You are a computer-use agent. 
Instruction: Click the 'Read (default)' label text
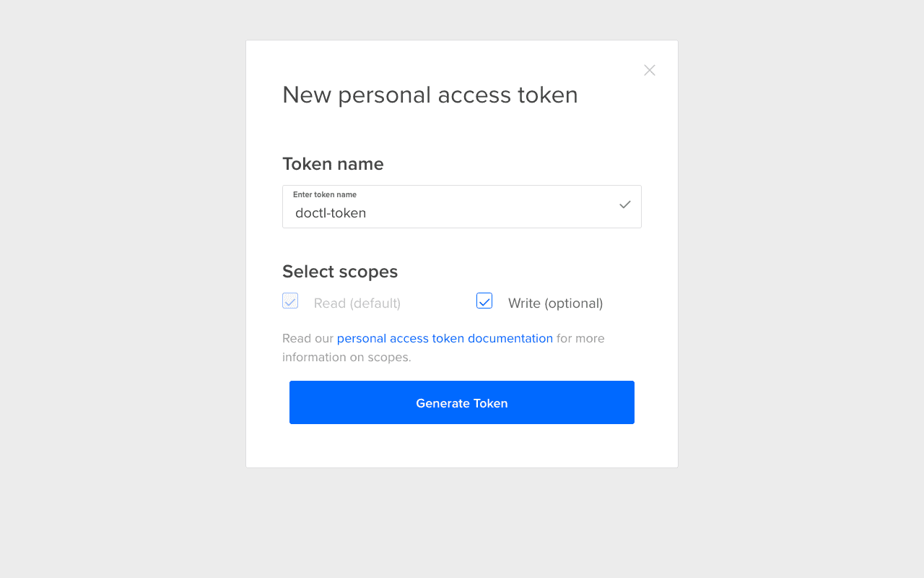[x=357, y=303]
